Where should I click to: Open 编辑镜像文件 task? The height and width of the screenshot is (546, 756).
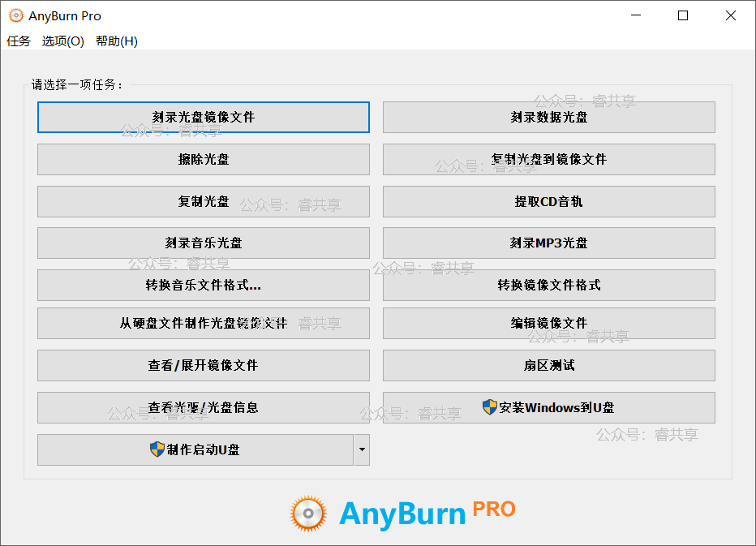(x=549, y=323)
